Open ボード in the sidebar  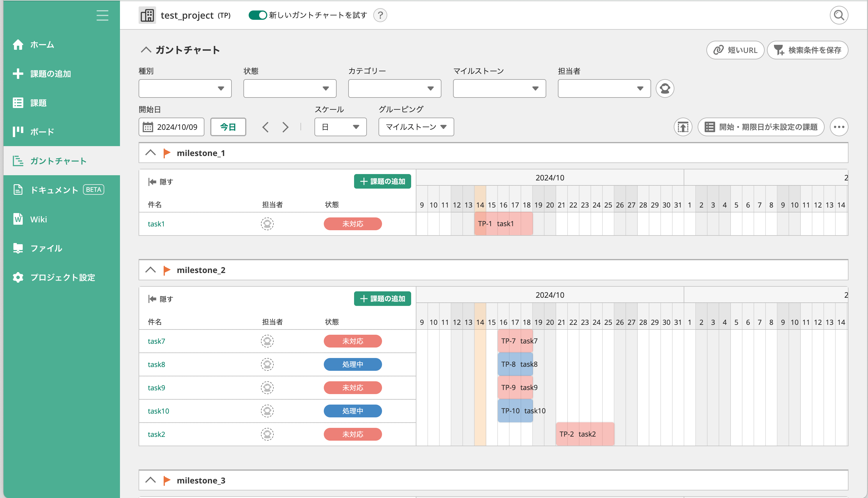pyautogui.click(x=42, y=132)
